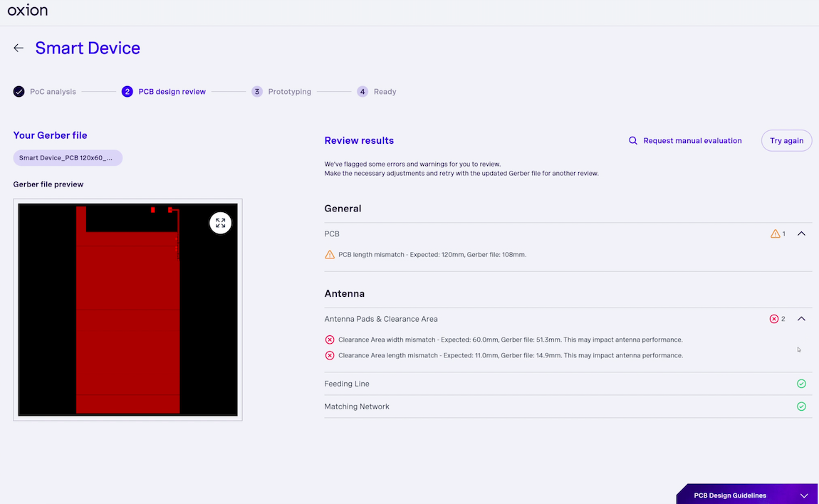
Task: Click the Smart Device_PCB file chip
Action: pos(68,158)
